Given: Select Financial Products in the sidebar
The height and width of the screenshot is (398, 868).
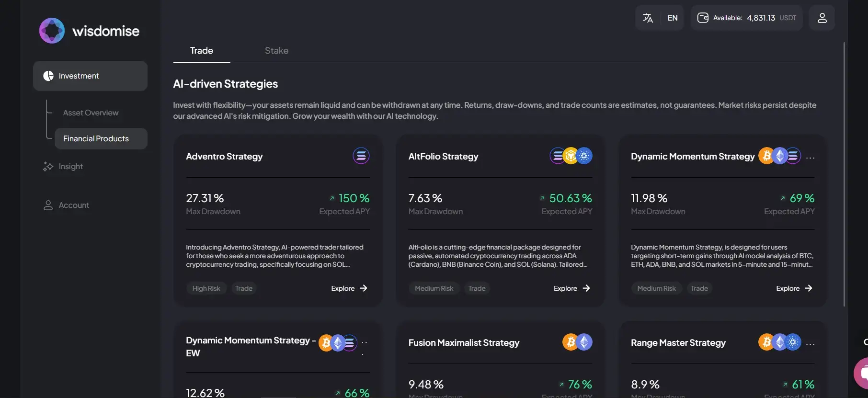Looking at the screenshot, I should pos(96,139).
